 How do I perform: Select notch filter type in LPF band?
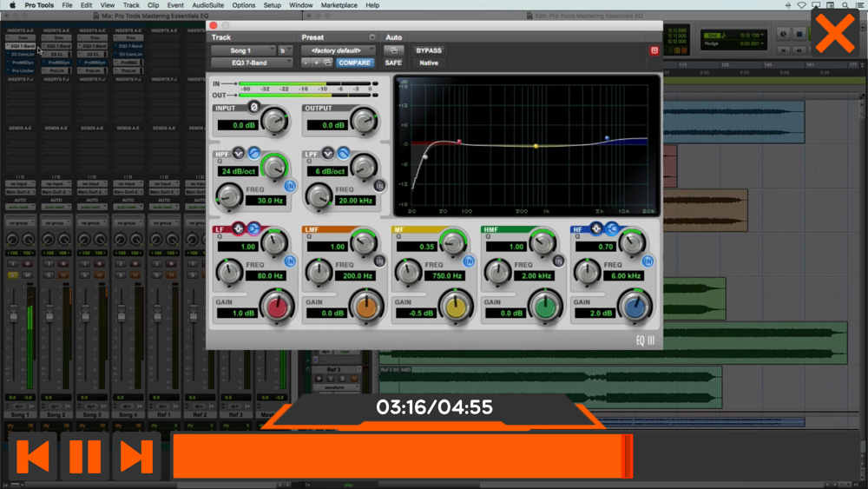[x=328, y=154]
